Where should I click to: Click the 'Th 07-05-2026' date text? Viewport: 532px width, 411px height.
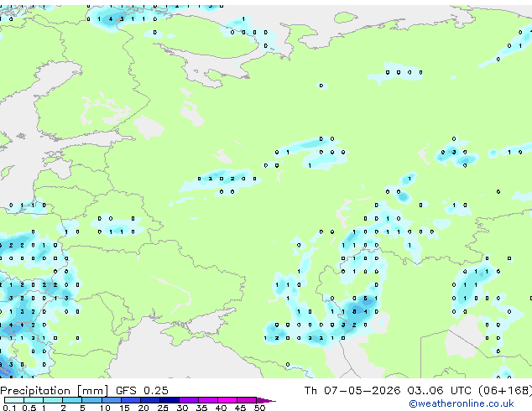tap(352, 391)
